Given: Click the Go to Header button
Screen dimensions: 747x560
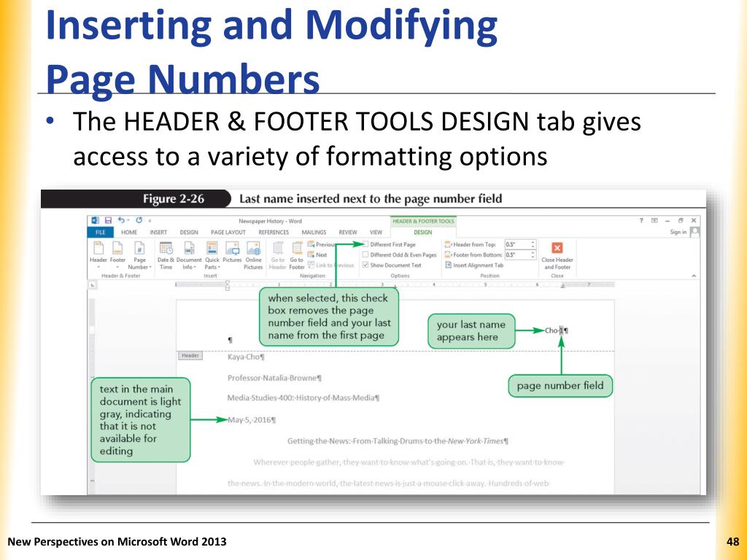Looking at the screenshot, I should [x=278, y=256].
